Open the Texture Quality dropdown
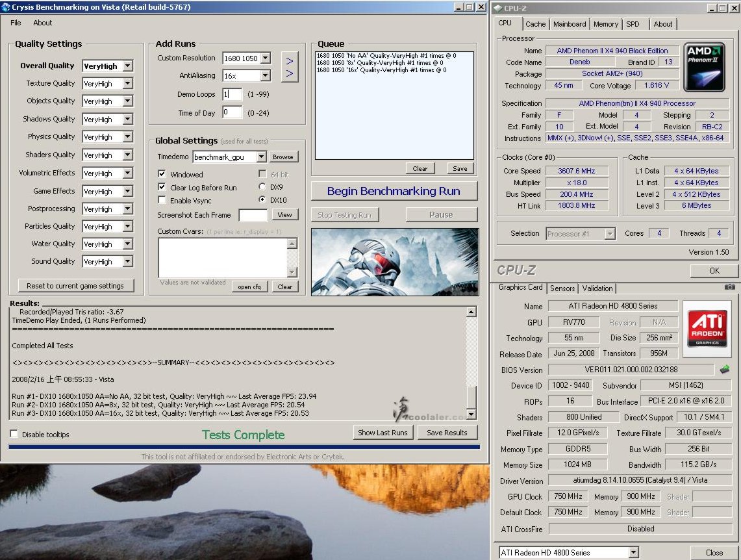This screenshot has height=560, width=741. pyautogui.click(x=127, y=84)
